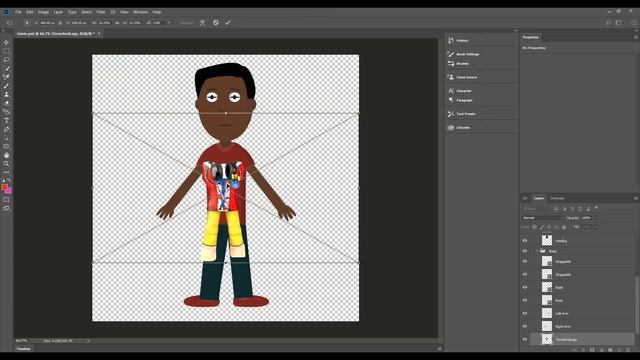Open the Layers panel options menu
640x360 pixels.
[636, 198]
